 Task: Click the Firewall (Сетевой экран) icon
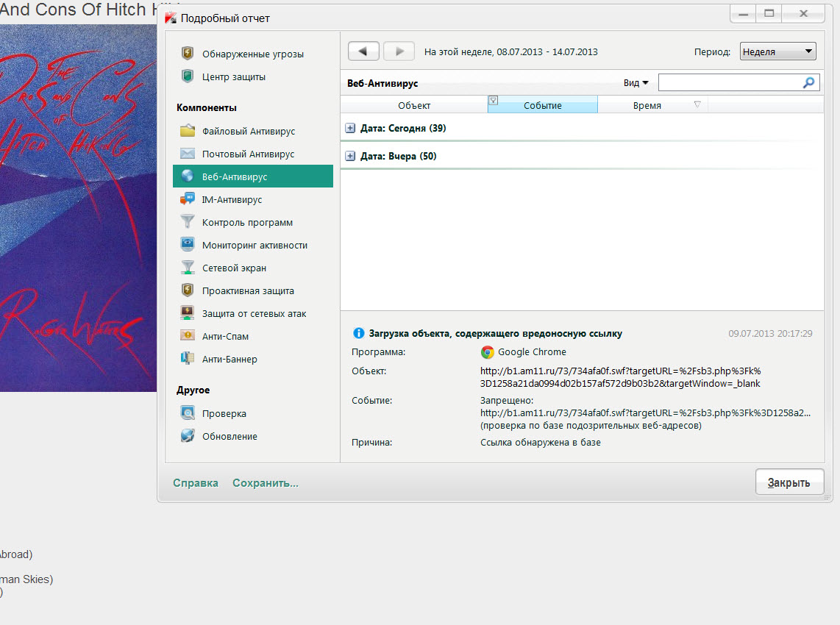[x=187, y=267]
